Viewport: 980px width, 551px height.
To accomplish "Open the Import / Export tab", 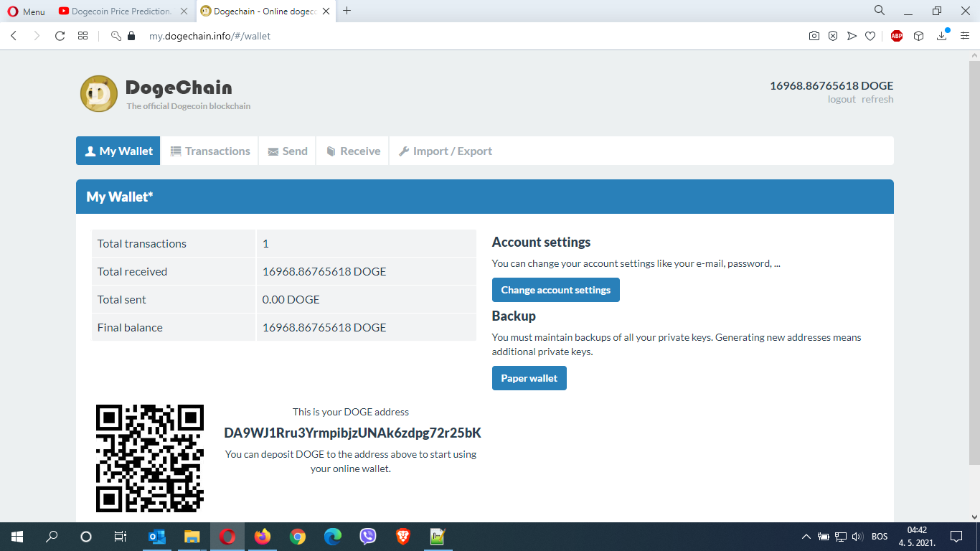I will coord(446,151).
